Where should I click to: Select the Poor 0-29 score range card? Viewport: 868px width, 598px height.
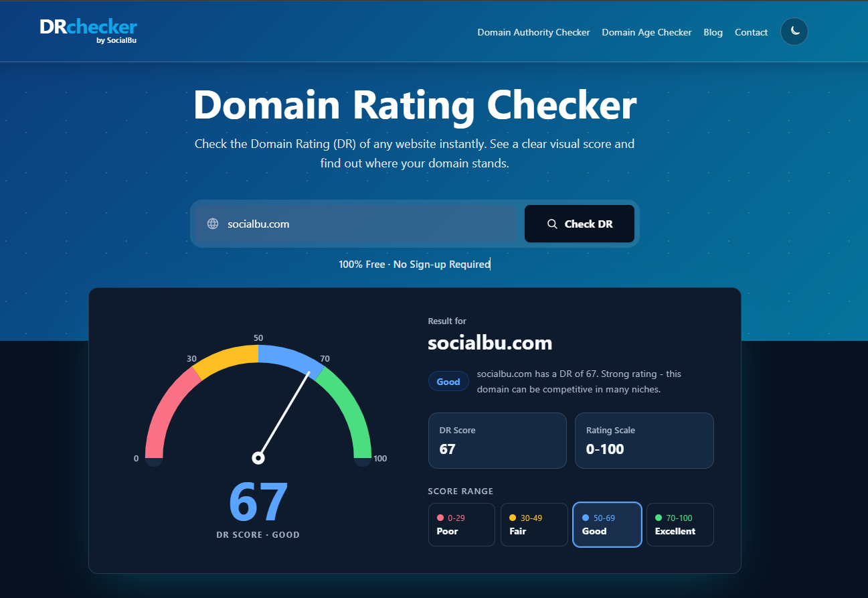point(462,524)
